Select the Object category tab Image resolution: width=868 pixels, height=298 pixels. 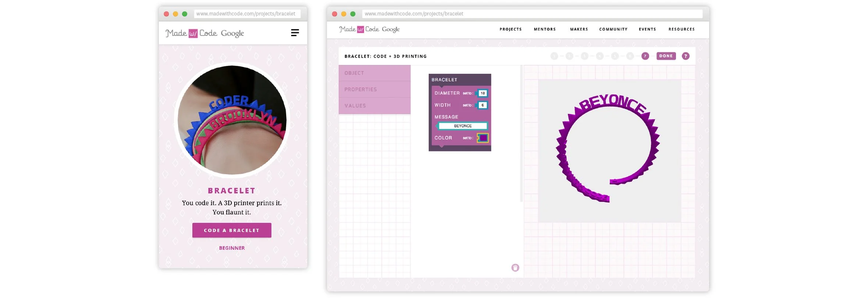pyautogui.click(x=374, y=73)
